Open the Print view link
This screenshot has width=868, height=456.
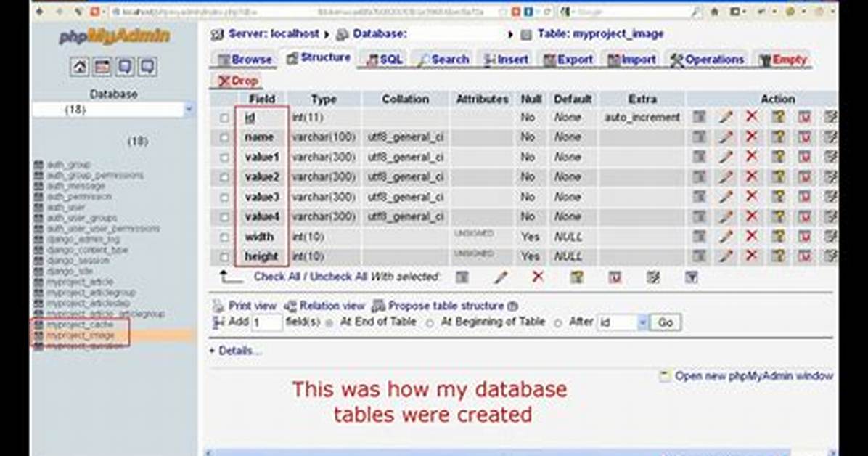click(245, 306)
